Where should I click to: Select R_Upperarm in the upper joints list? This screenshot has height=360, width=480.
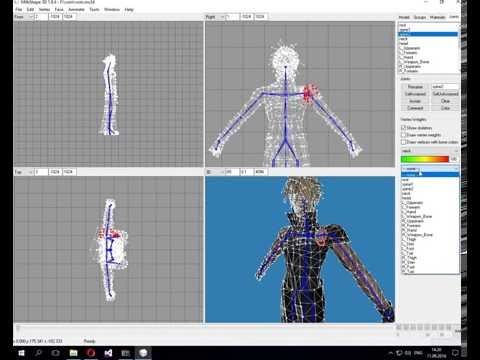click(410, 67)
